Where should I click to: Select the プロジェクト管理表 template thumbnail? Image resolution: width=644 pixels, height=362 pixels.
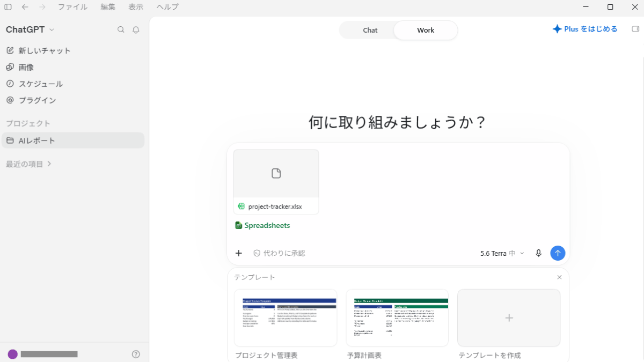pos(286,318)
